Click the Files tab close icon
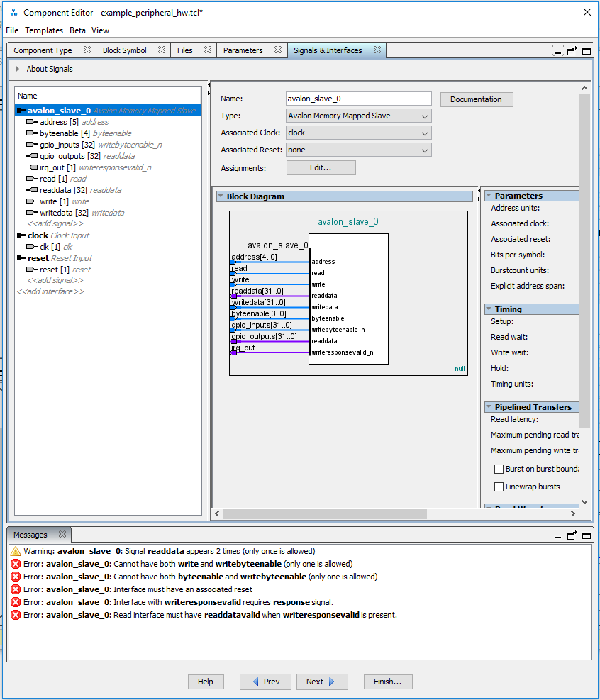This screenshot has height=700, width=600. coord(208,50)
